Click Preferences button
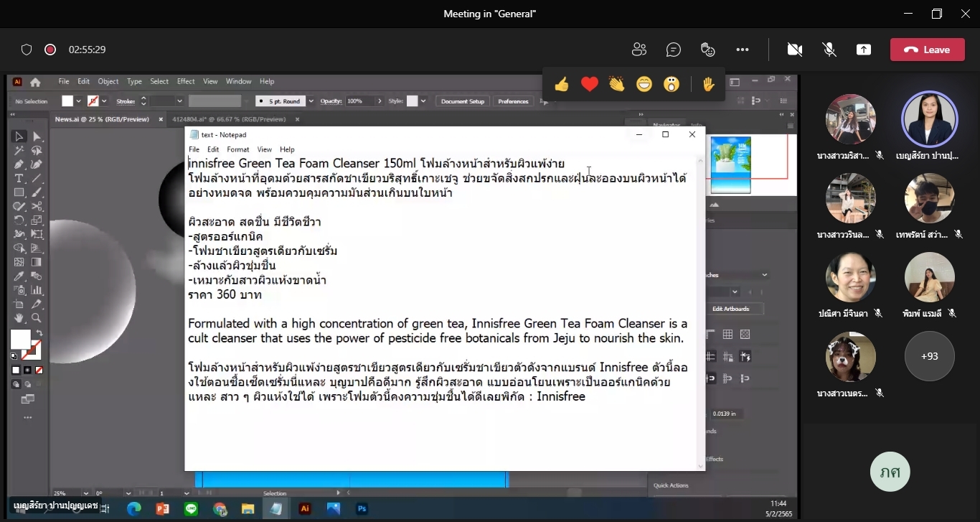Screen dimensions: 980x522 click(513, 101)
